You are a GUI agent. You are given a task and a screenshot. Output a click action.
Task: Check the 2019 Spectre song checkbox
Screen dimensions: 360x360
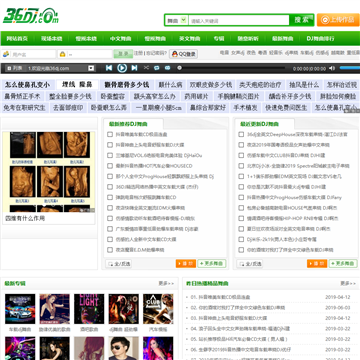(241, 166)
